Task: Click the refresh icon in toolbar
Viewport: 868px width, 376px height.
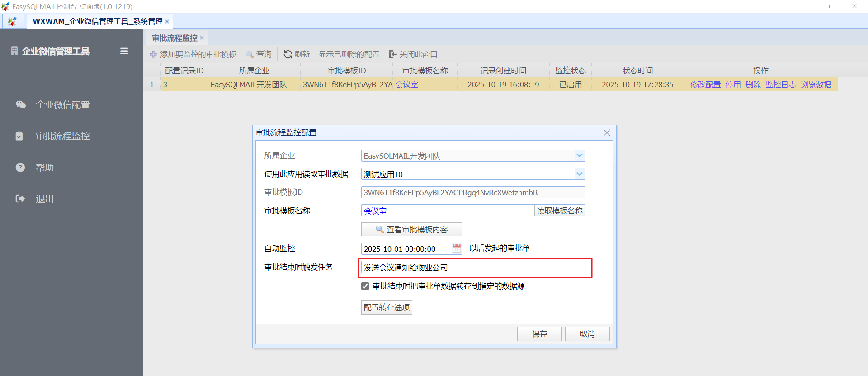Action: [x=288, y=54]
